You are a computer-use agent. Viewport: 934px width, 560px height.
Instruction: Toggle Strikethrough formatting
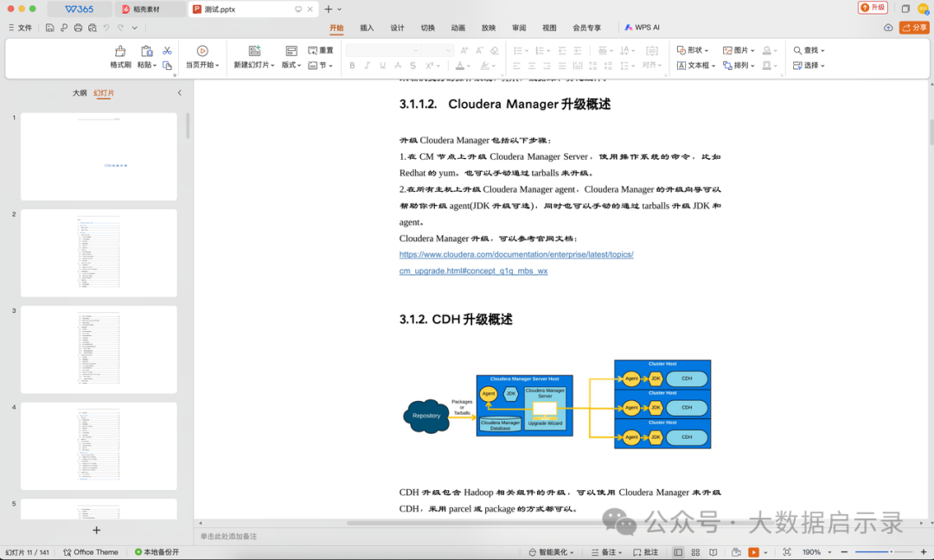point(398,66)
